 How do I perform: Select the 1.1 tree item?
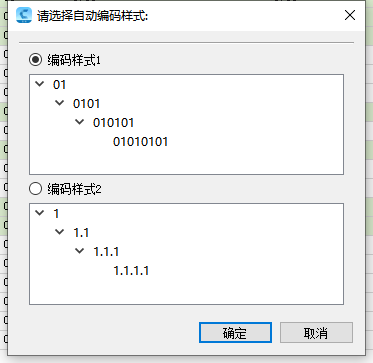click(81, 233)
